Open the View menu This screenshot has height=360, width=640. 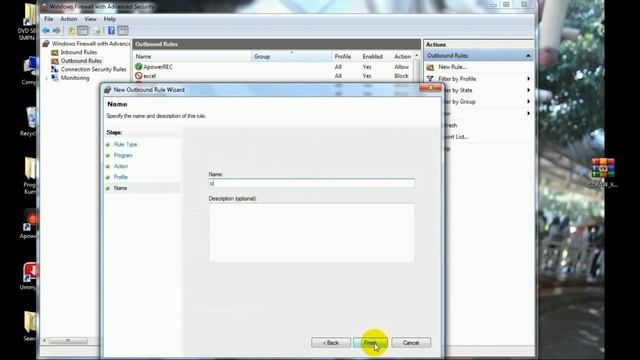(x=90, y=19)
